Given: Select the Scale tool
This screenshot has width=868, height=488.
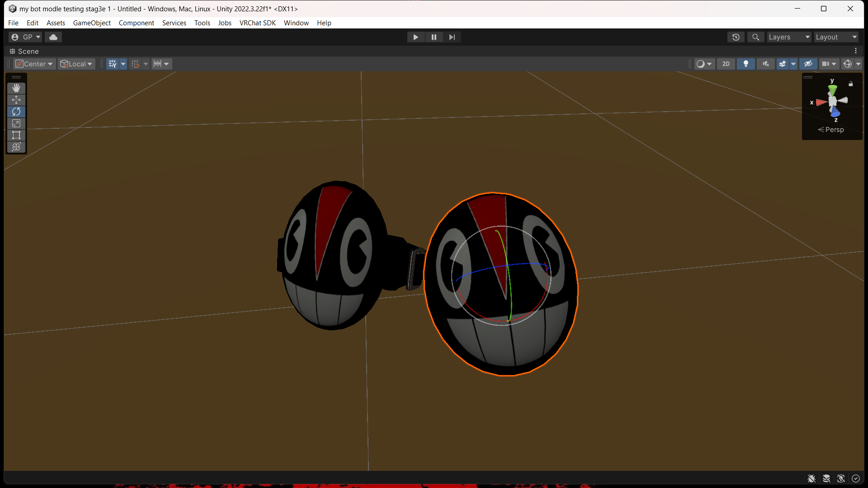Looking at the screenshot, I should pos(16,123).
